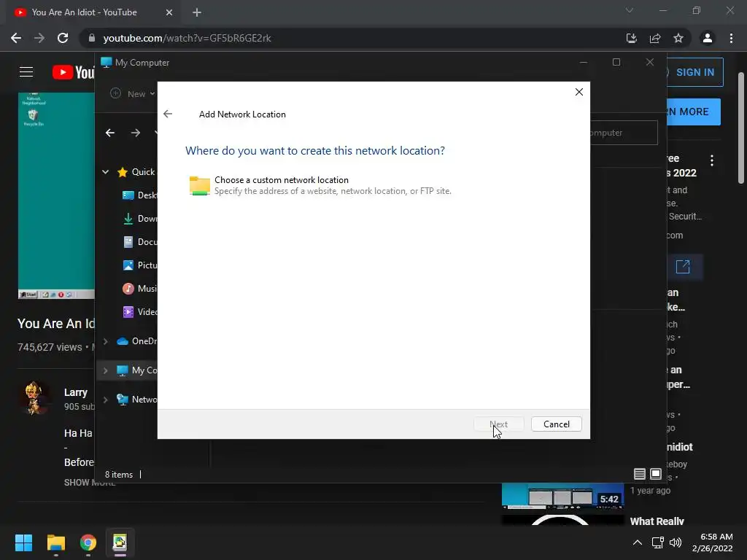
Task: Go back in Chrome browser
Action: point(16,38)
